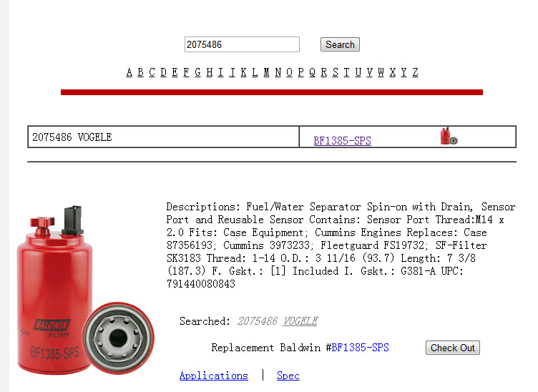
Task: Click the large BF1385-SPS filter product image
Action: [x=85, y=290]
